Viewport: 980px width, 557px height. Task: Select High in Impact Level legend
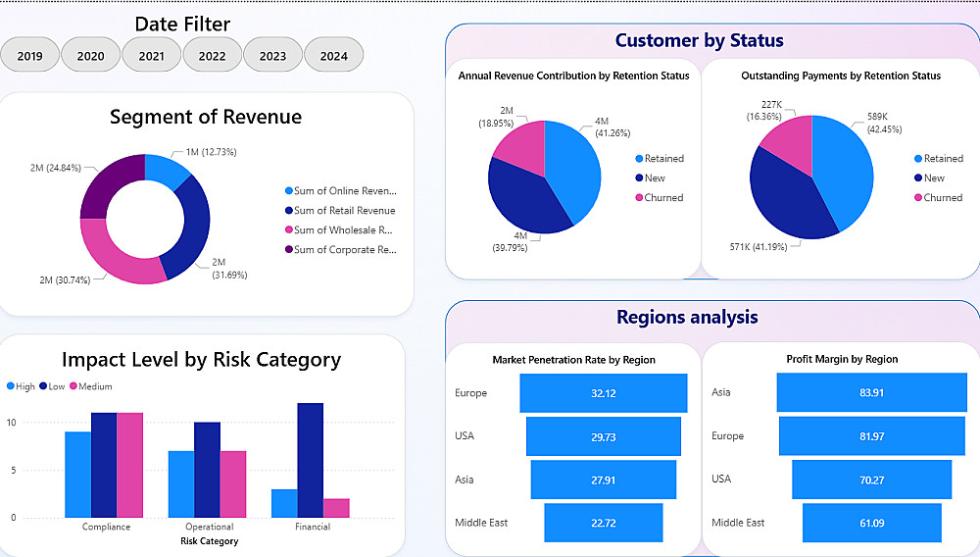click(x=21, y=386)
